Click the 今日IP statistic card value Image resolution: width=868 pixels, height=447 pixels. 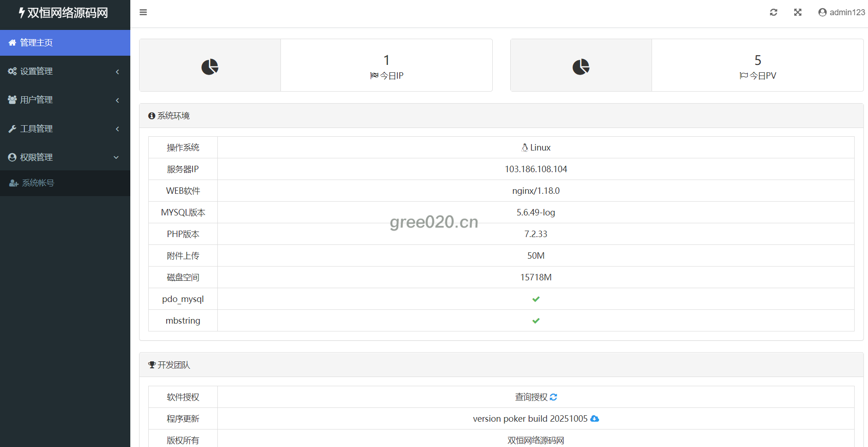pyautogui.click(x=386, y=60)
